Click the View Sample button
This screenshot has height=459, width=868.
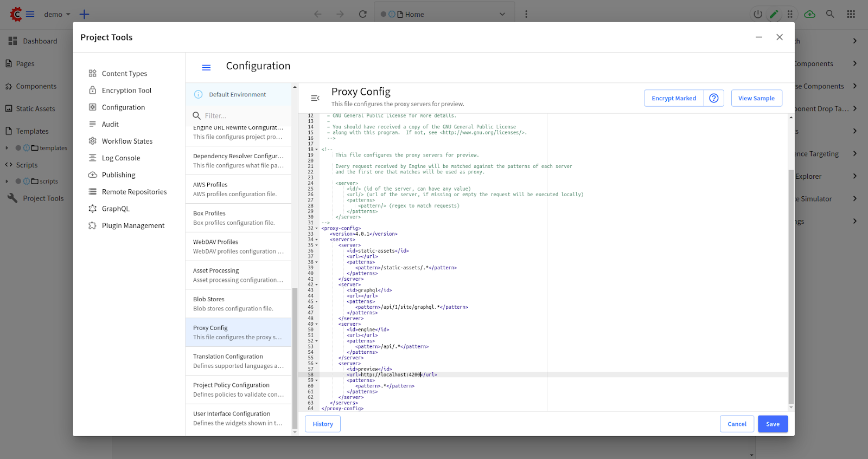coord(756,98)
